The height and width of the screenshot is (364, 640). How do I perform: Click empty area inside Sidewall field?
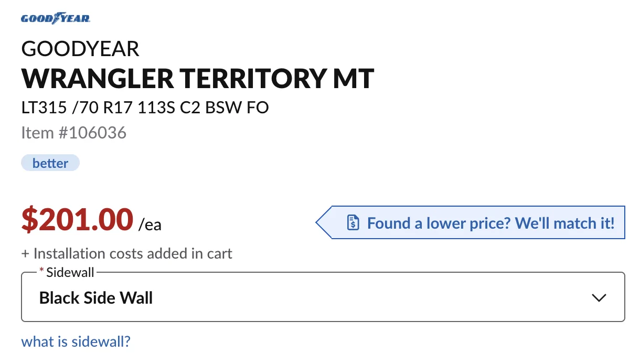click(367, 298)
